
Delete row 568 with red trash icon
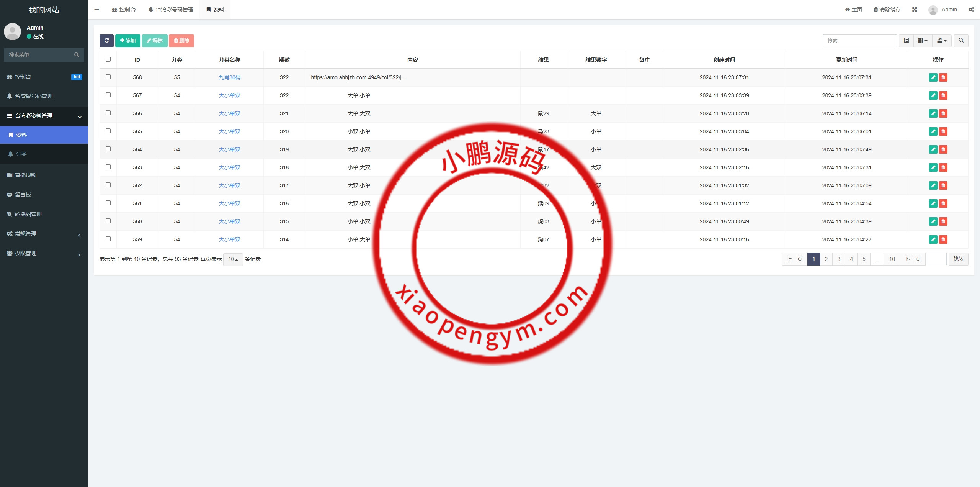[943, 77]
